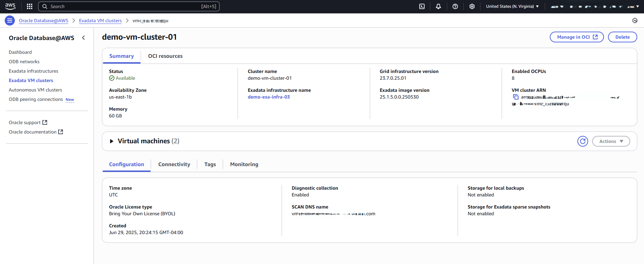
Task: Click the Available status text
Action: point(125,78)
